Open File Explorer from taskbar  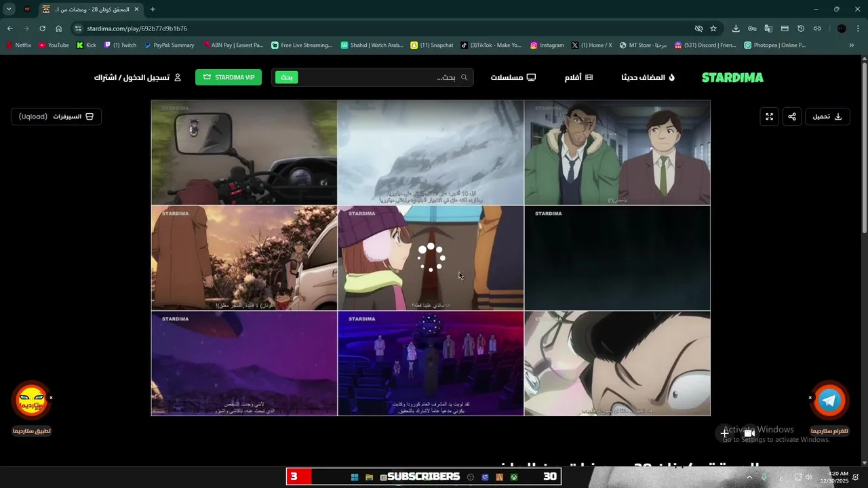369,477
